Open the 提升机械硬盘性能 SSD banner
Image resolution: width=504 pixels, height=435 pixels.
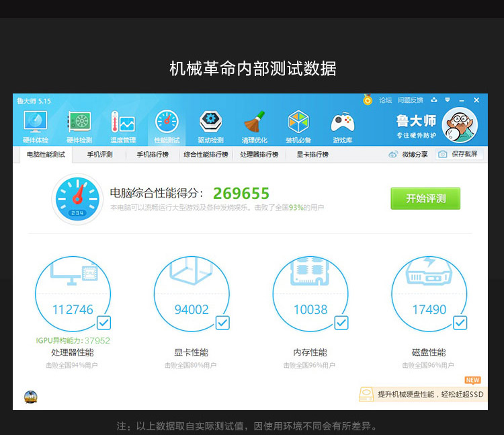[423, 394]
